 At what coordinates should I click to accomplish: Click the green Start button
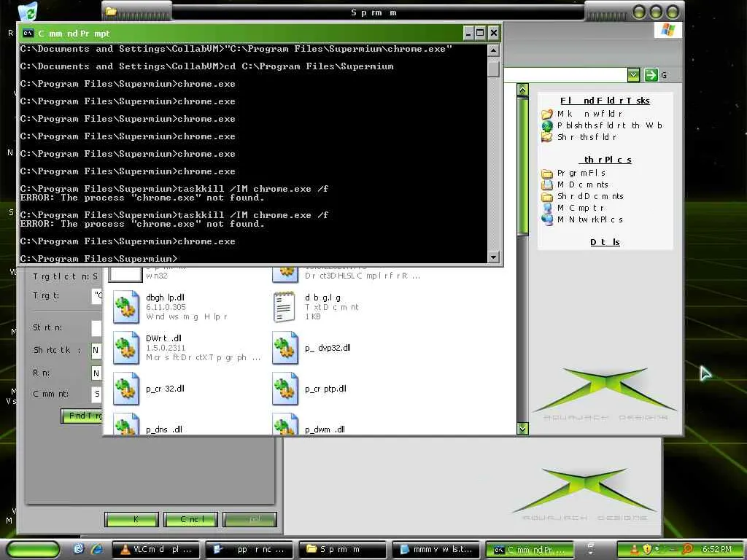tap(34, 550)
